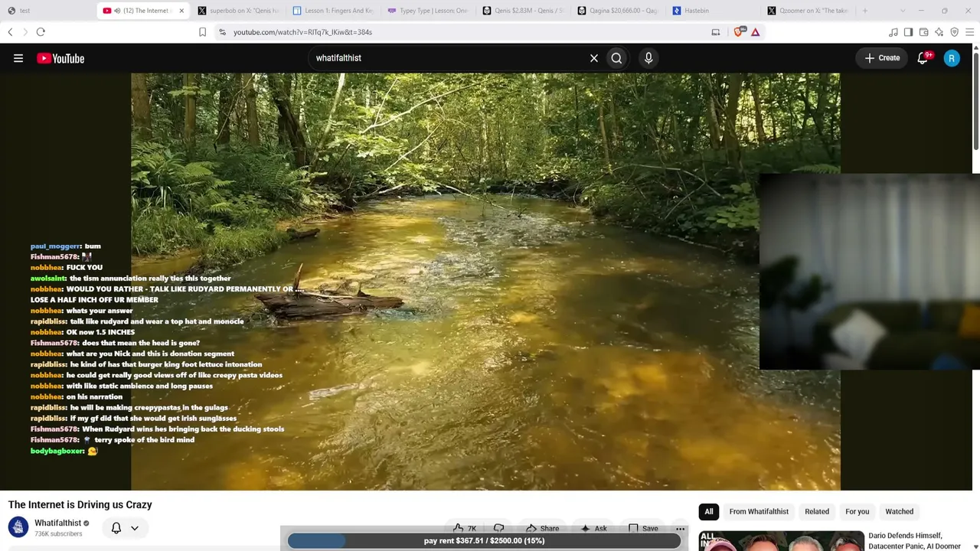Open 'Dario Defends Himself' video thumbnail

click(x=781, y=540)
